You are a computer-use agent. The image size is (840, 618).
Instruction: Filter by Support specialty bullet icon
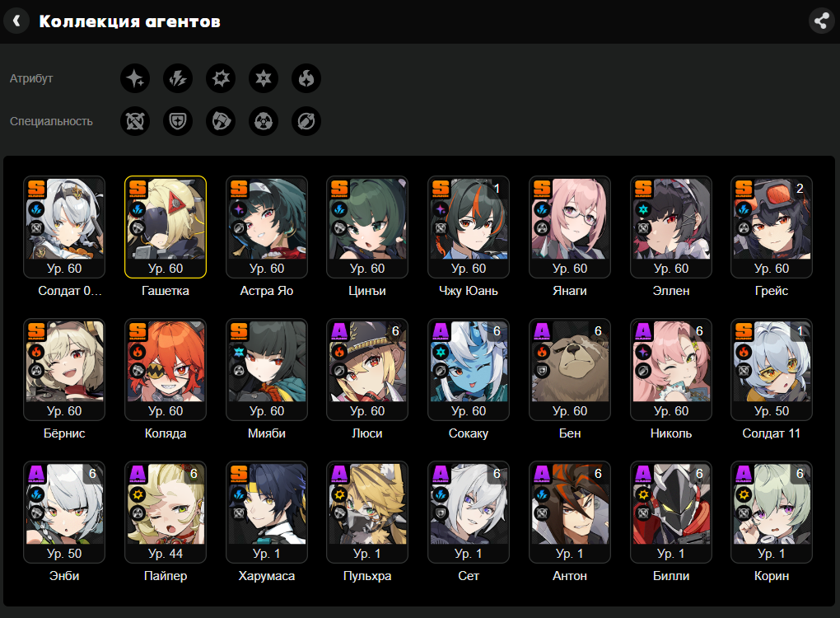306,121
